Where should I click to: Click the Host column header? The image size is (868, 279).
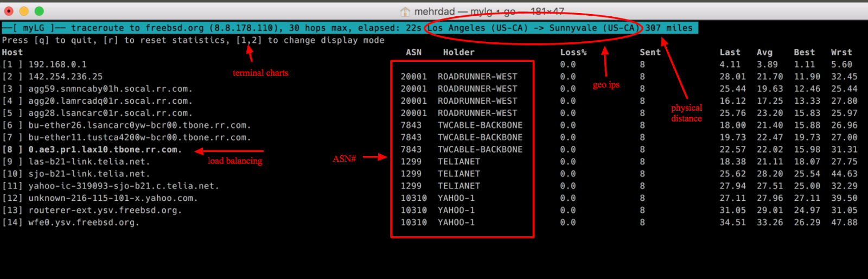(x=12, y=52)
